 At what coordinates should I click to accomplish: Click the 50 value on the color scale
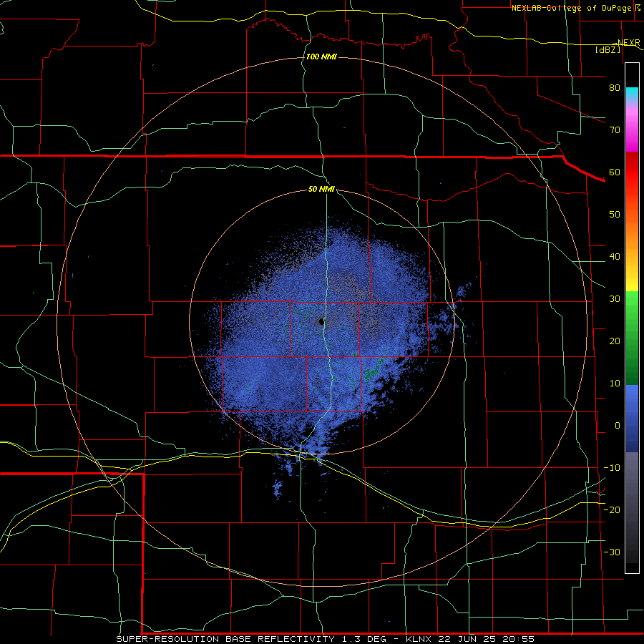(x=615, y=215)
